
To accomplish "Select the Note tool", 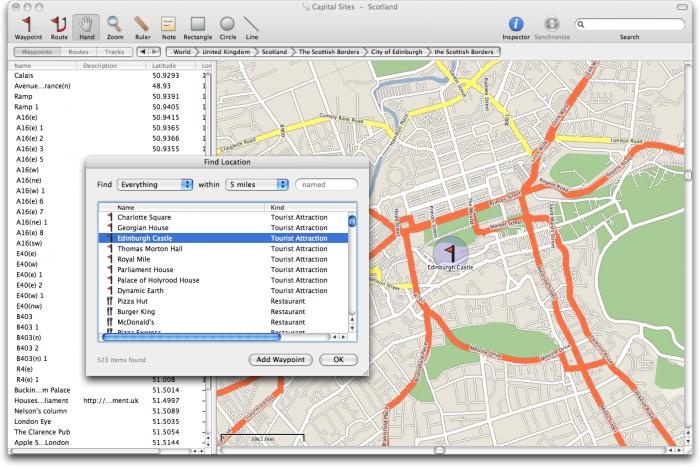I will pyautogui.click(x=168, y=28).
